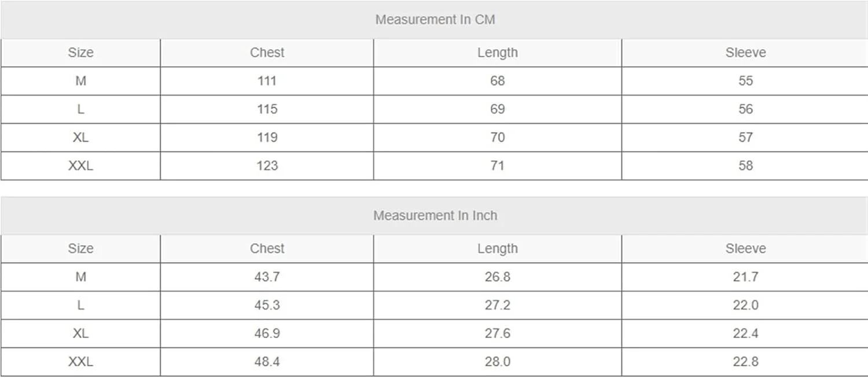
Task: Click the "Measurement In Inch" table header
Action: (435, 215)
